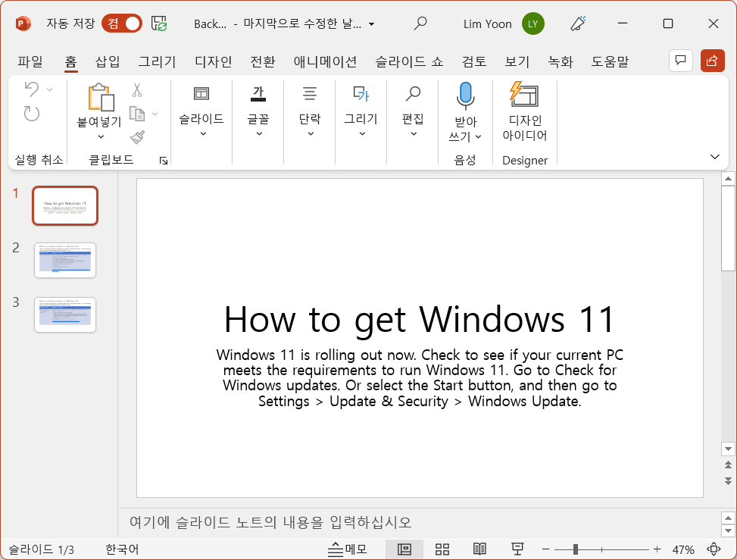Image resolution: width=737 pixels, height=560 pixels.
Task: Expand the 붙여넣기 options arrow
Action: (101, 137)
